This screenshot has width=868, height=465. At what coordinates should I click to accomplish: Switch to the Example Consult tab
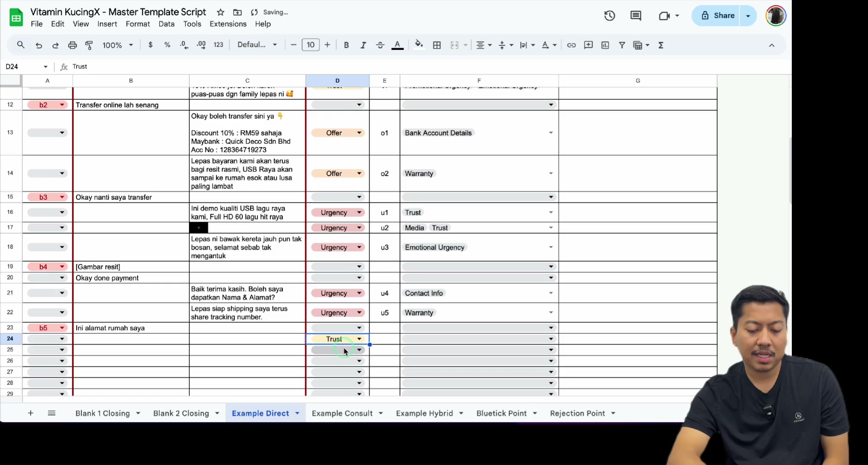point(342,413)
